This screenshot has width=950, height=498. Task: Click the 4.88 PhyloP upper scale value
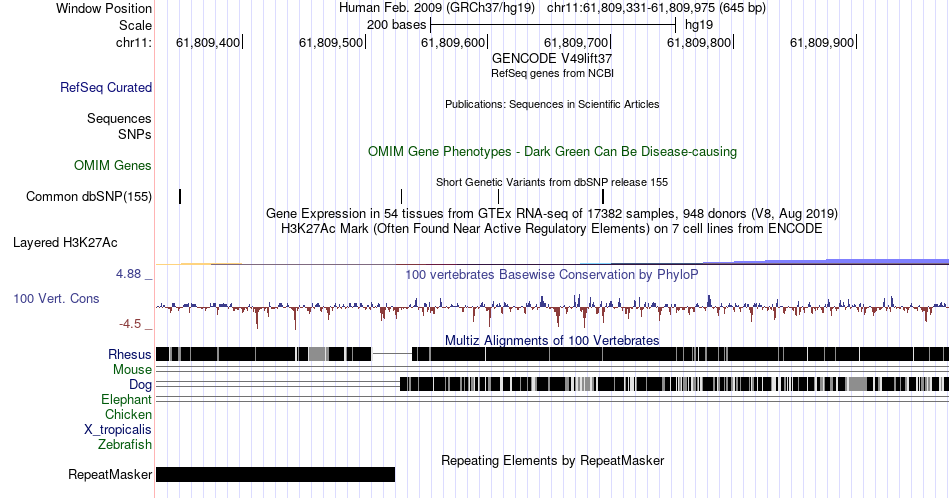(128, 274)
